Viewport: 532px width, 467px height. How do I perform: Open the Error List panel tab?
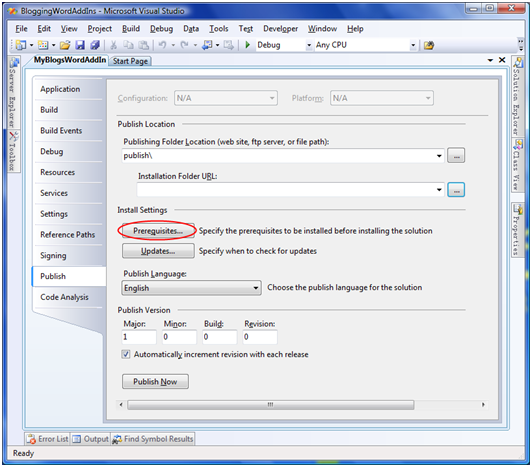[48, 439]
